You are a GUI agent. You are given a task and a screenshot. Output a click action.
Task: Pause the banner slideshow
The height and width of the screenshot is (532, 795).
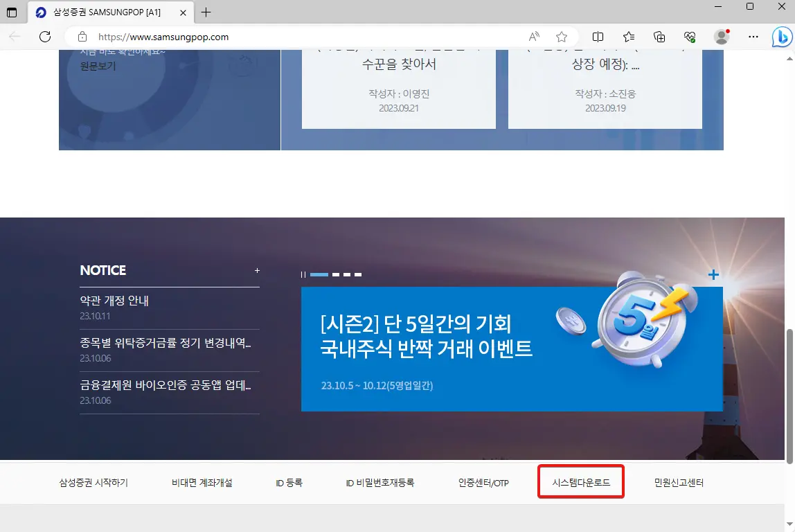[303, 274]
